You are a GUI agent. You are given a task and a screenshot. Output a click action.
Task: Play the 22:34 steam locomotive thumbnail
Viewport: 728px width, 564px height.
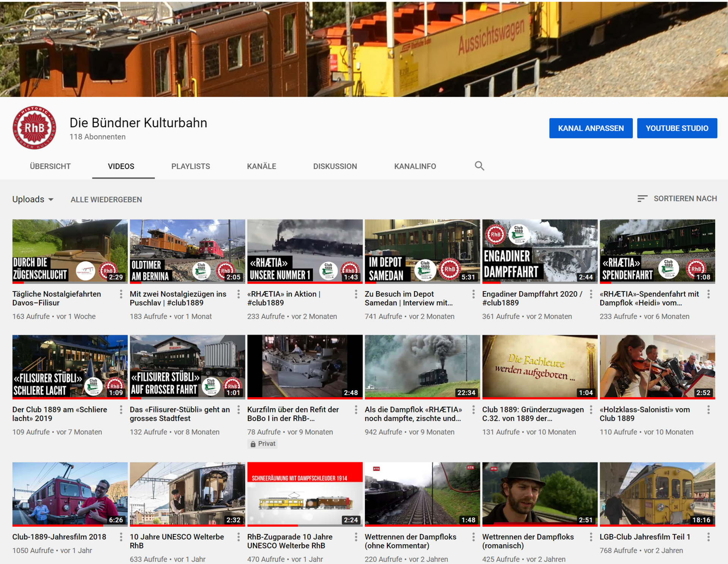(x=422, y=367)
